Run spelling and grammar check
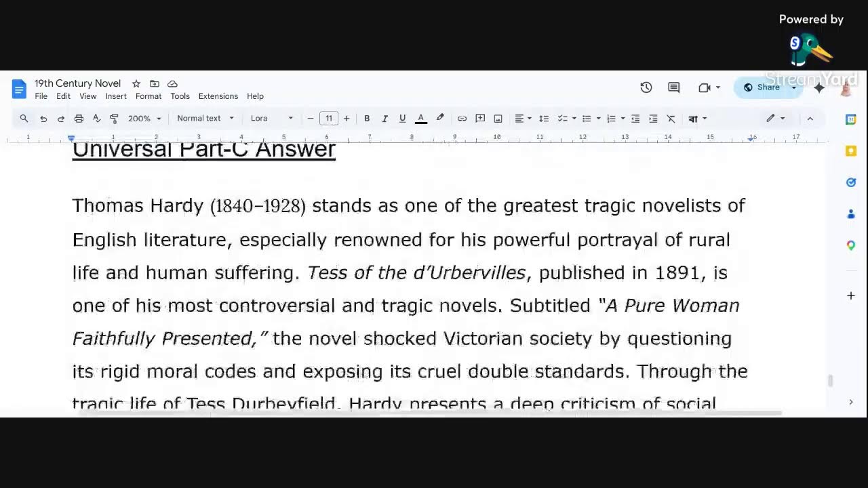This screenshot has width=868, height=488. [96, 119]
